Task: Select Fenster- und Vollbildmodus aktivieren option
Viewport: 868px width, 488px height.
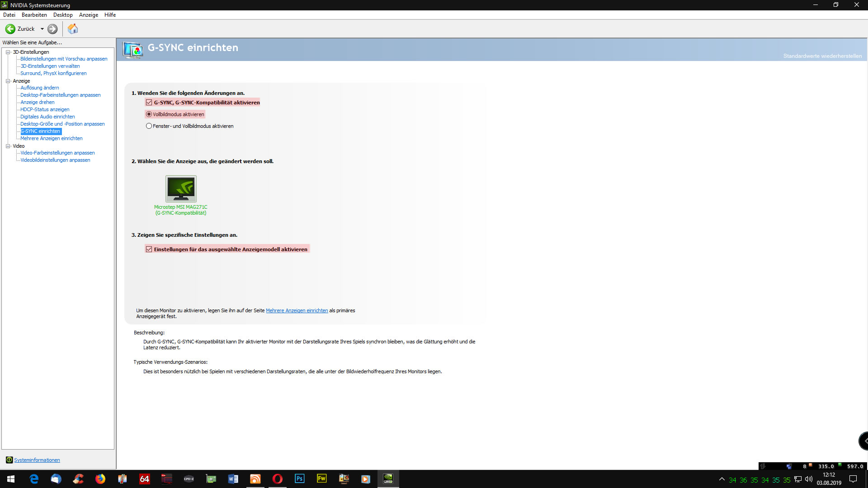Action: 149,126
